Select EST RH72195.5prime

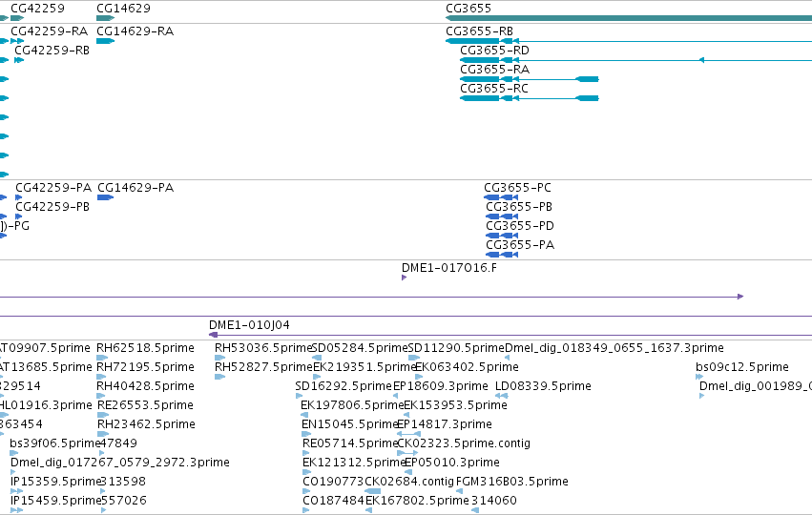[x=145, y=367]
